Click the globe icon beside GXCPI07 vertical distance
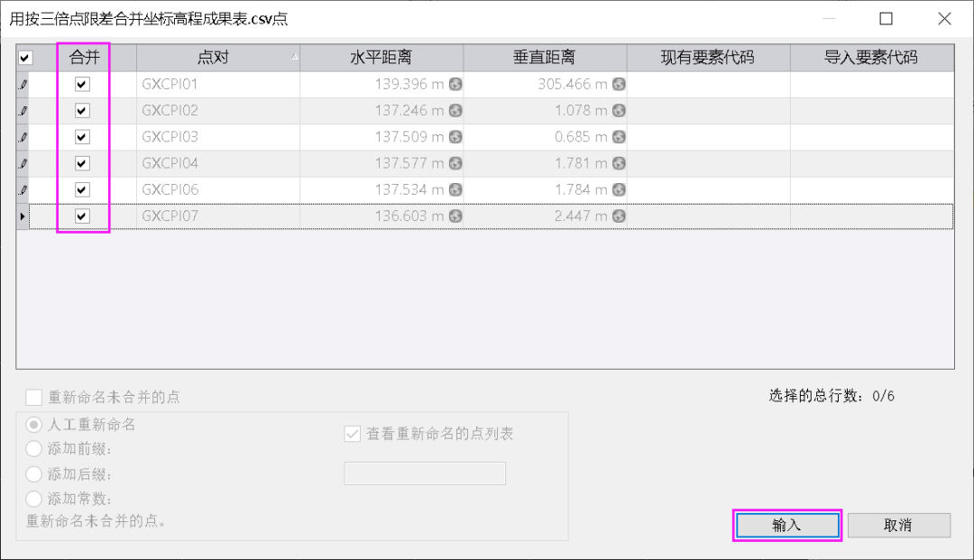Image resolution: width=974 pixels, height=560 pixels. pos(619,216)
